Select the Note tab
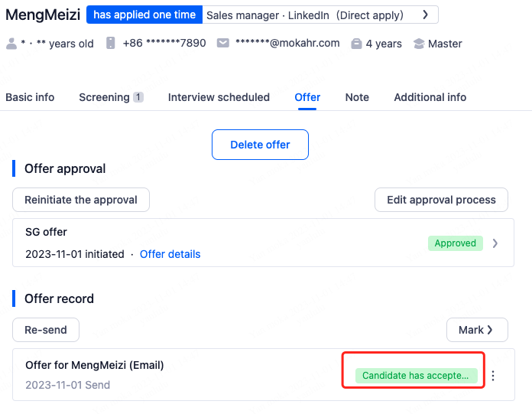The image size is (532, 414). coord(357,97)
